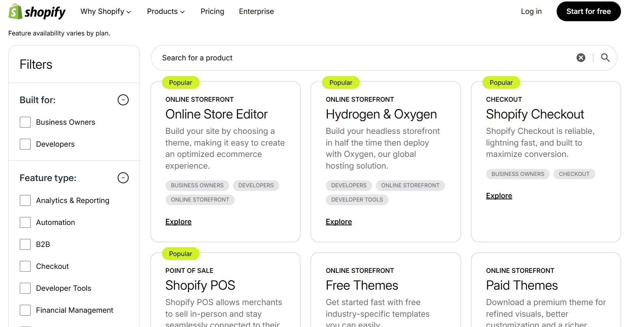Viewport: 644px width, 327px height.
Task: Expand the Products navigation dropdown
Action: (x=166, y=12)
